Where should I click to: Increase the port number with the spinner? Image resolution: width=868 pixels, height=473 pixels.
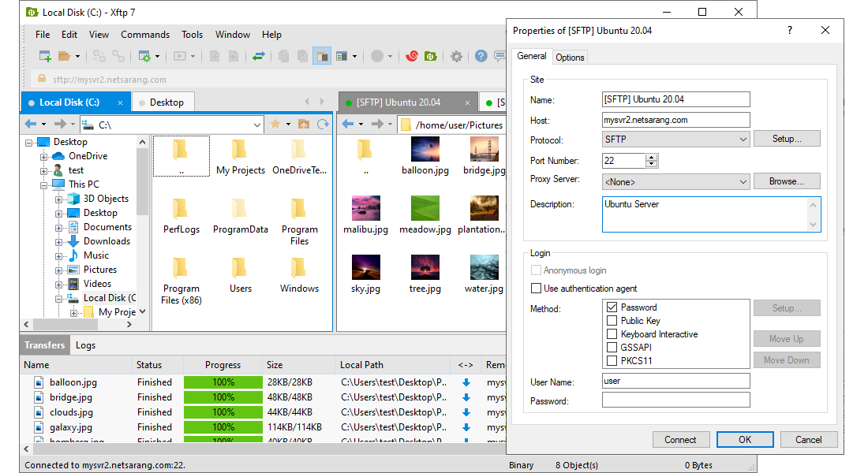[652, 158]
